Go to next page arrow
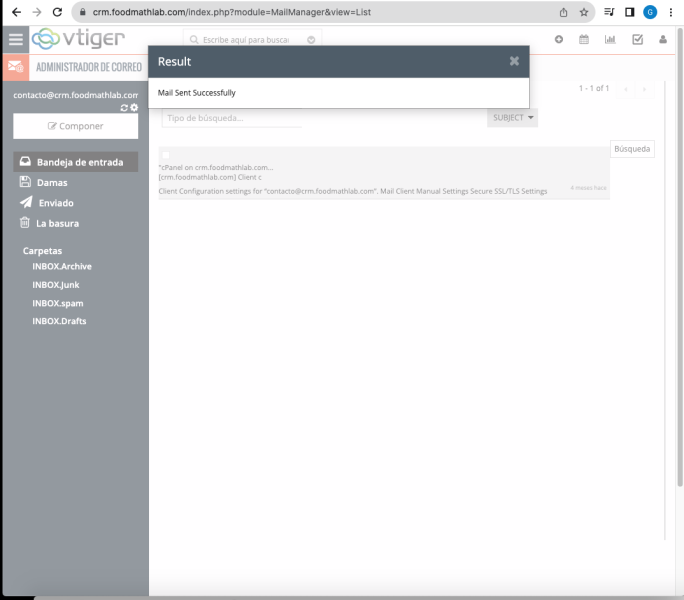This screenshot has width=684, height=600. pos(644,89)
